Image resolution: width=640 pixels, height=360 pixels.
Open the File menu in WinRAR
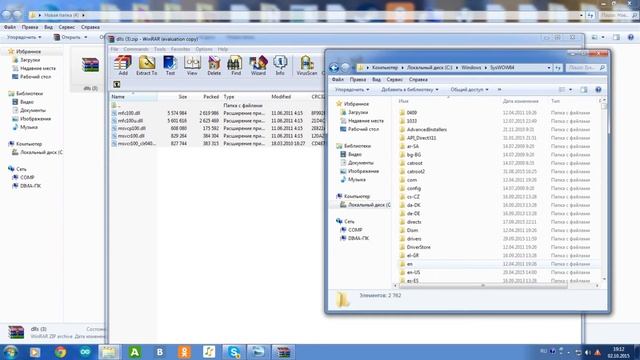click(x=114, y=49)
